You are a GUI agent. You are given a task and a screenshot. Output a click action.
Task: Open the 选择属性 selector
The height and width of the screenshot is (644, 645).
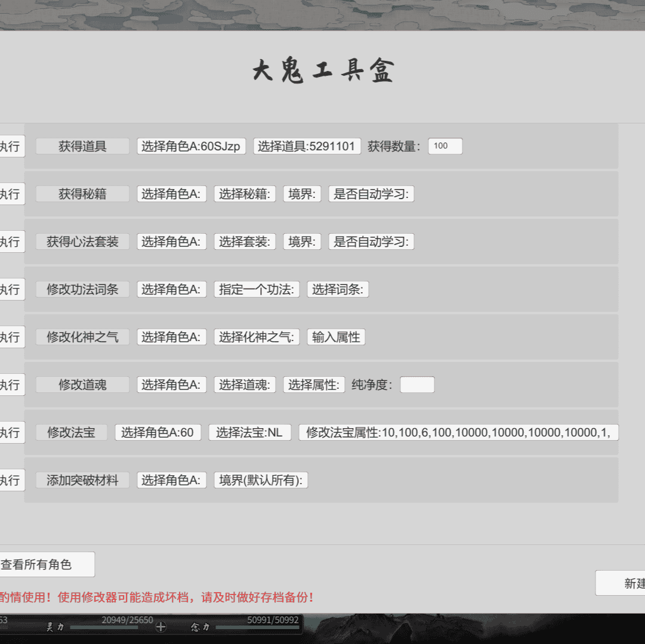[x=314, y=384]
